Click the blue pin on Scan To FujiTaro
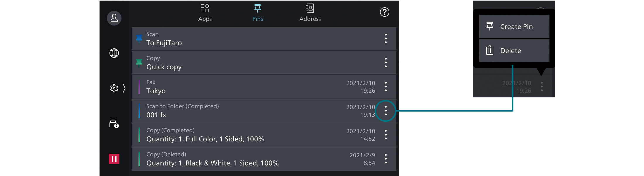Viewport: 644px width, 176px height. (x=139, y=38)
